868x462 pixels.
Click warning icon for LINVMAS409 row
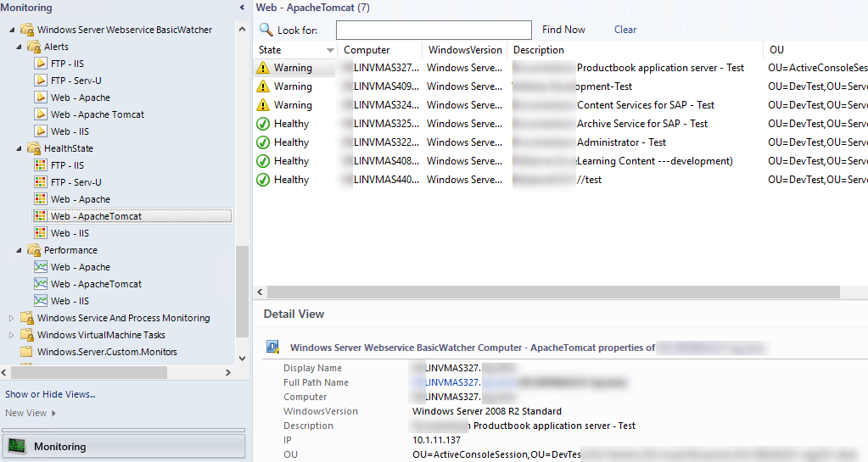[x=264, y=86]
